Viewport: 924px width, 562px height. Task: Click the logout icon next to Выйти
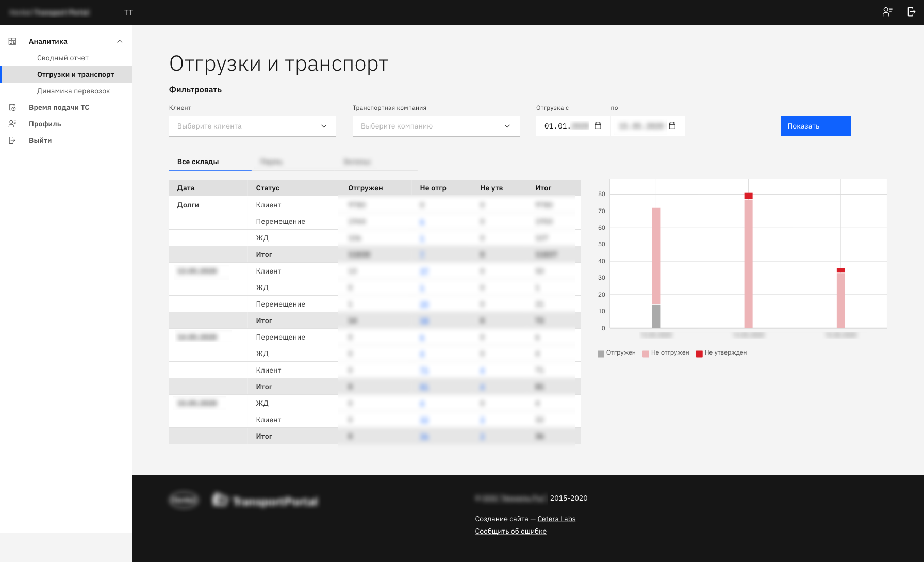[x=13, y=140]
